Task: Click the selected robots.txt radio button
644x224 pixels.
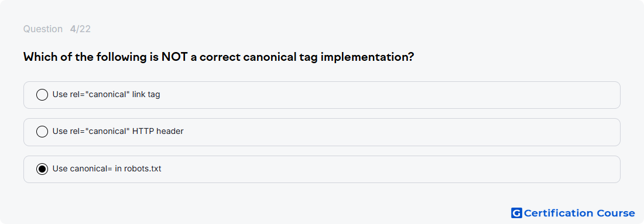Action: tap(42, 169)
